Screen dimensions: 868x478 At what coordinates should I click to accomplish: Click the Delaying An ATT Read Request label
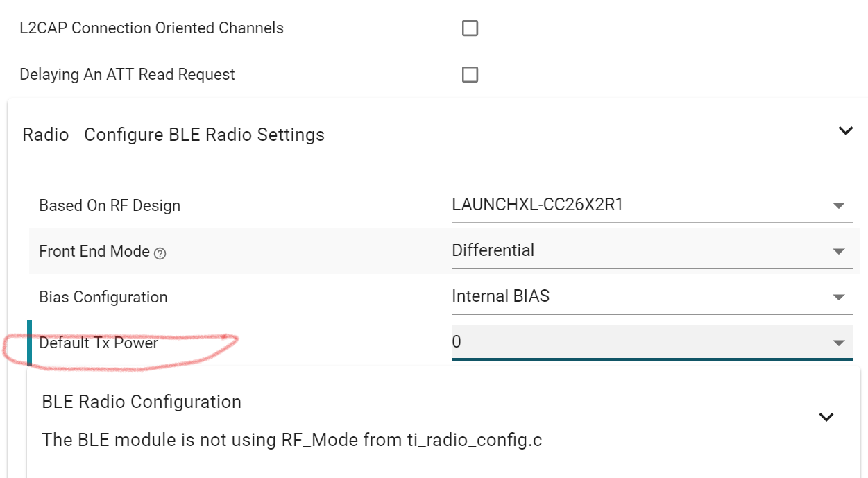127,75
